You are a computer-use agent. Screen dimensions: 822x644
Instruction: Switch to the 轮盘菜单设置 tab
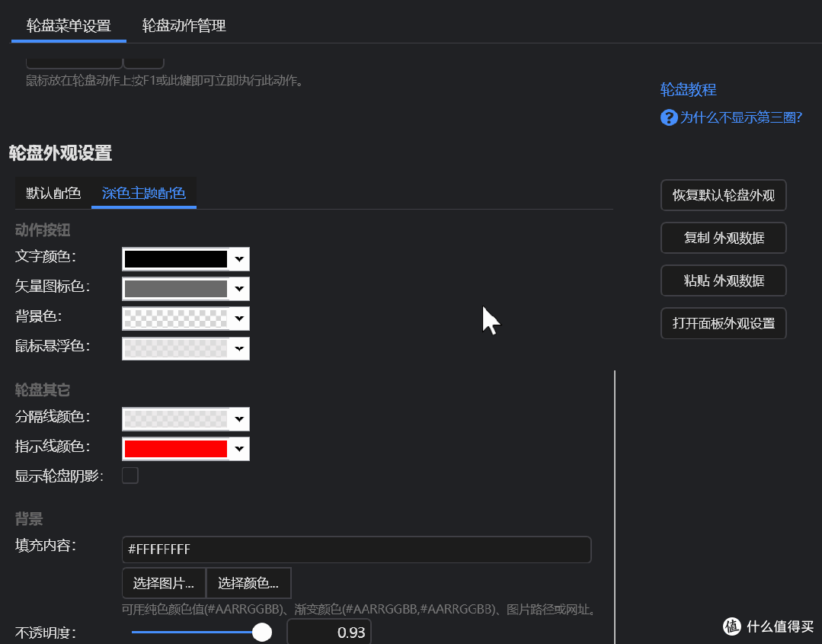(69, 26)
